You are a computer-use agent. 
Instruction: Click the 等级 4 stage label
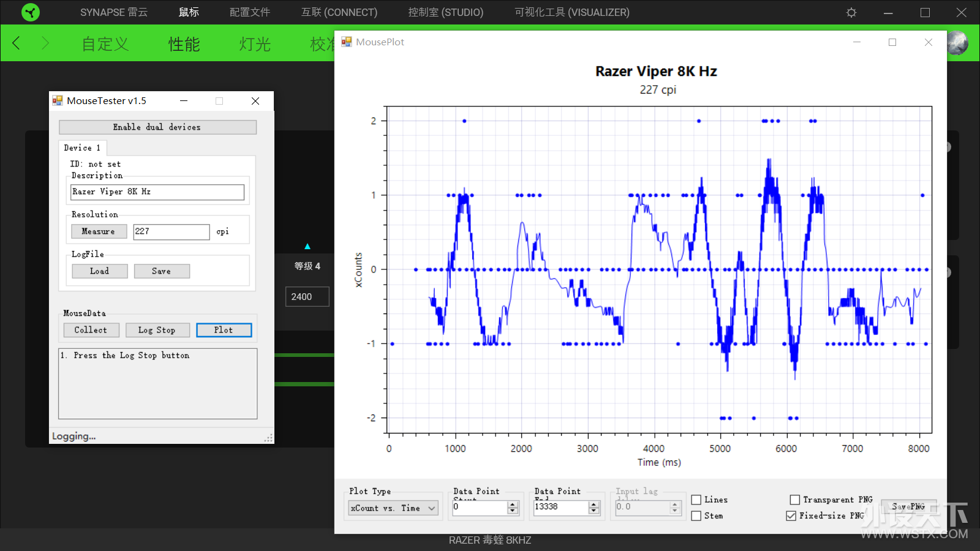click(307, 266)
